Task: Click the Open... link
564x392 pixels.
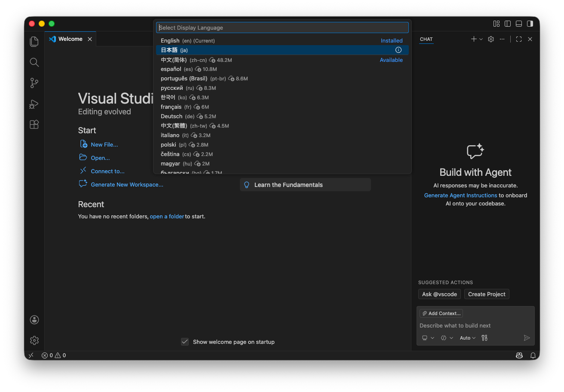Action: tap(100, 158)
